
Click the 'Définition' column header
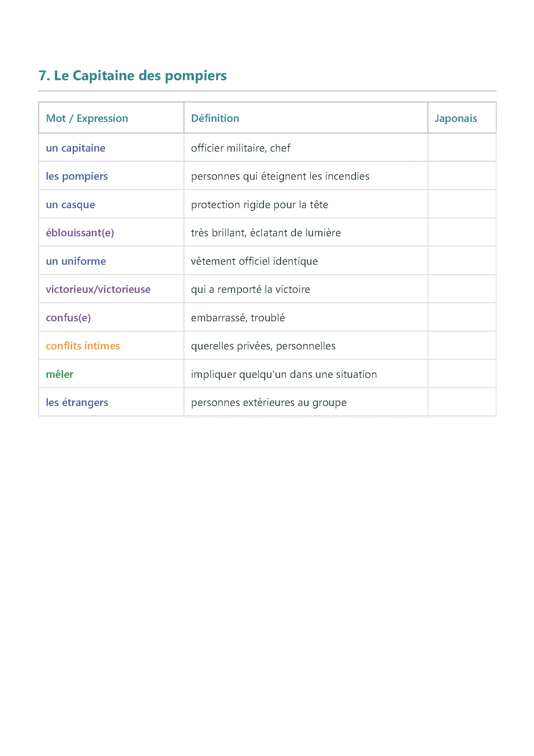coord(215,118)
